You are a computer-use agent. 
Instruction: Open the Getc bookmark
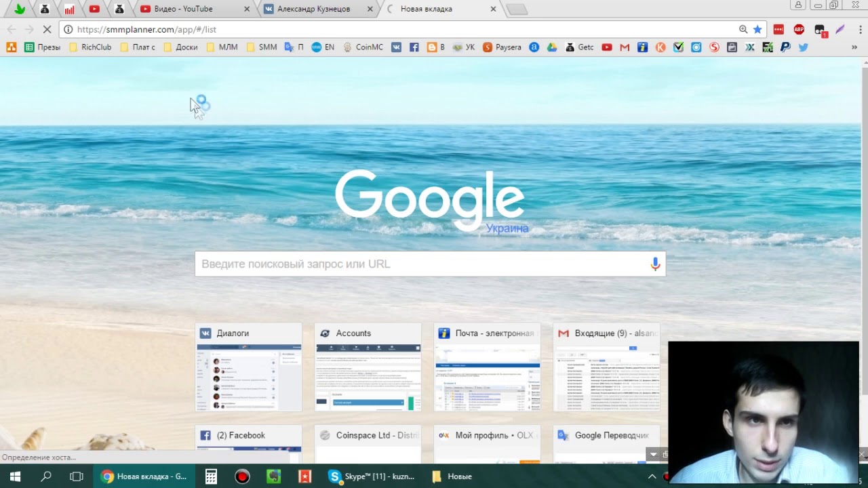[579, 47]
